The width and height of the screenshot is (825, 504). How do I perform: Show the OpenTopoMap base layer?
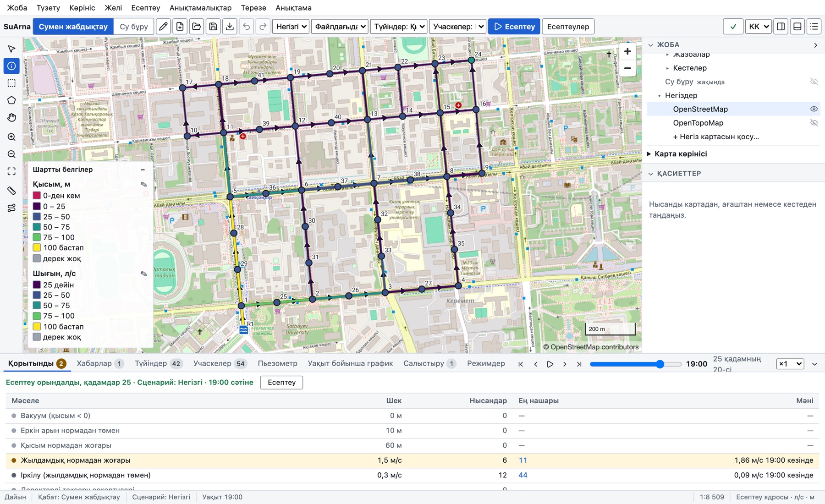click(814, 123)
